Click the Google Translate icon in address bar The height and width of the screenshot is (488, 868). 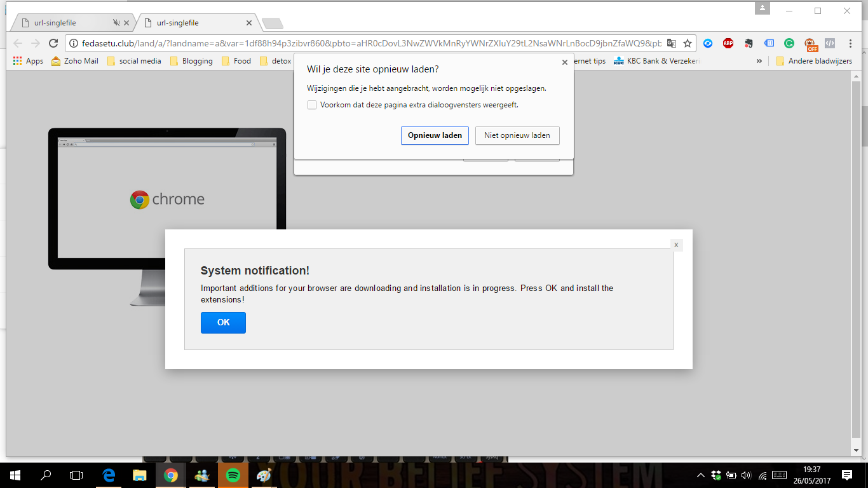(671, 43)
